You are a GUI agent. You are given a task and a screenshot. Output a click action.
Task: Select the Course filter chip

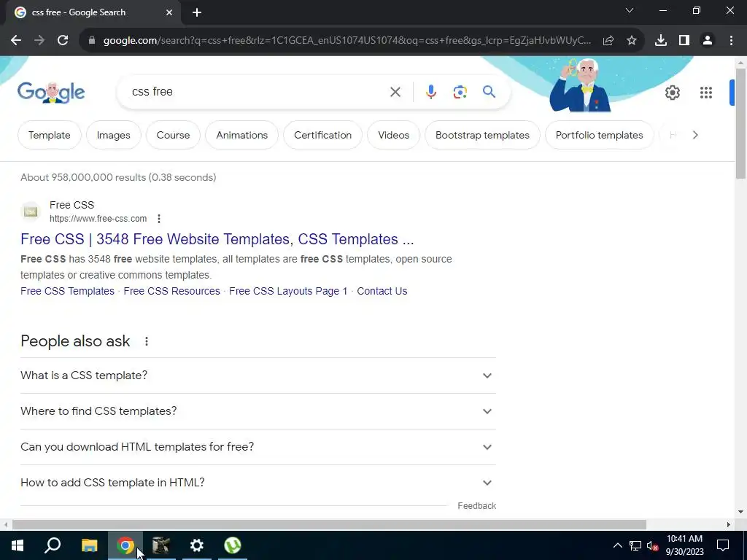point(173,135)
